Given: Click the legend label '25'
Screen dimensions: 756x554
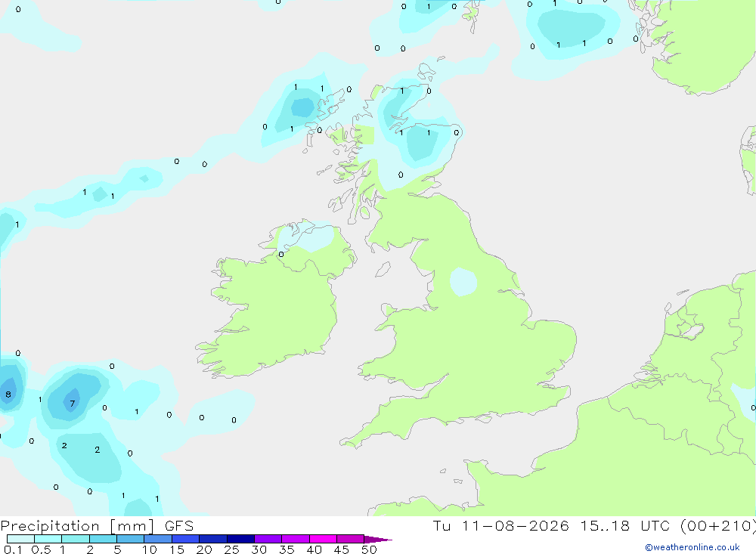Looking at the screenshot, I should click(x=231, y=549).
